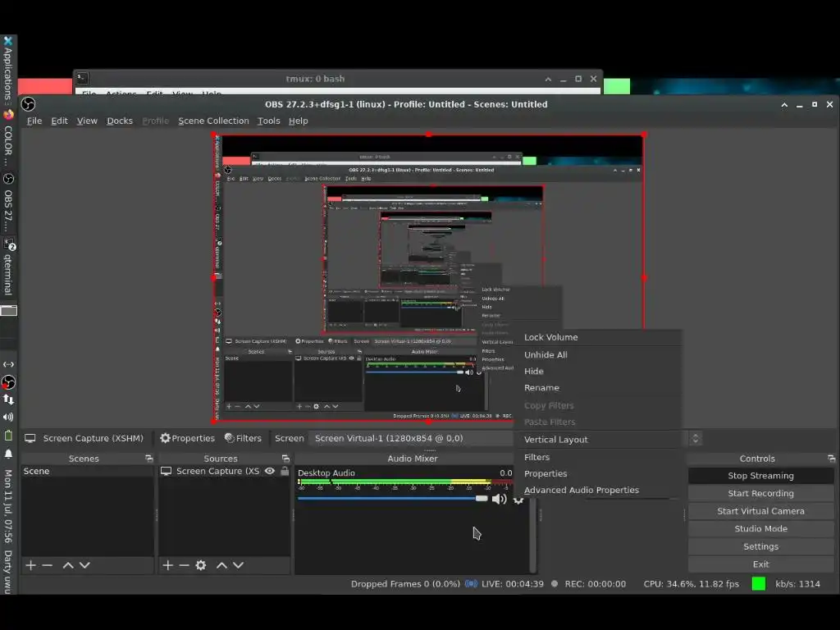The image size is (840, 630).
Task: Click the clock text in side panel
Action: click(x=8, y=506)
